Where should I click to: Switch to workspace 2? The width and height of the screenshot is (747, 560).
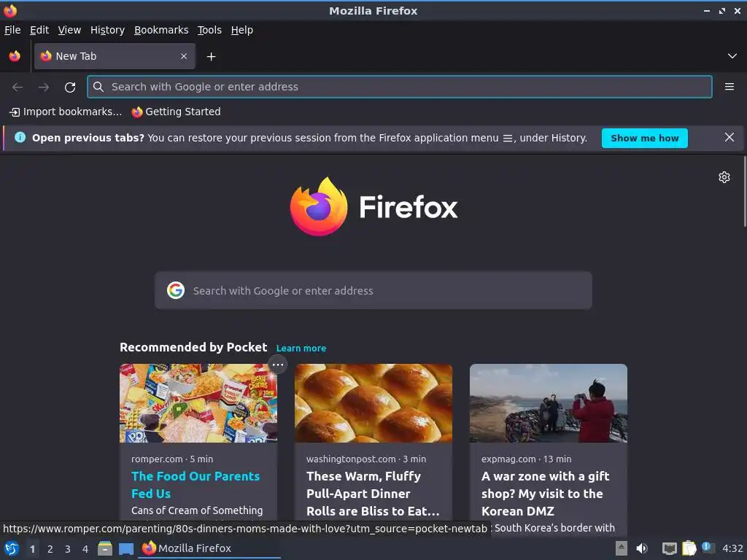click(x=50, y=549)
